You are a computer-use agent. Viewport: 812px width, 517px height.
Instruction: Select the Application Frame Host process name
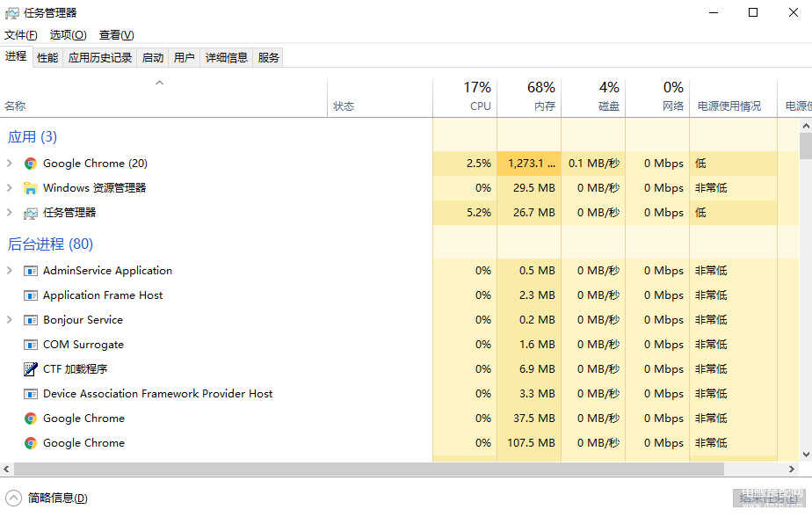pos(103,295)
